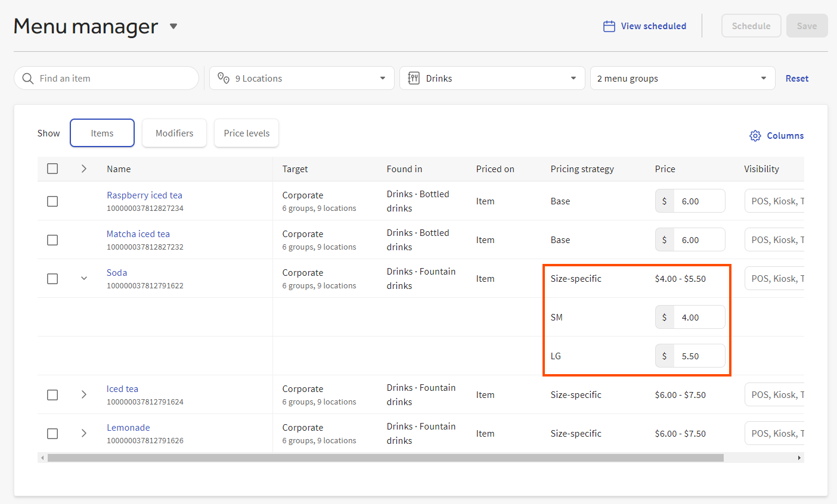Focus the Find an item search field
The width and height of the screenshot is (837, 504).
(106, 78)
